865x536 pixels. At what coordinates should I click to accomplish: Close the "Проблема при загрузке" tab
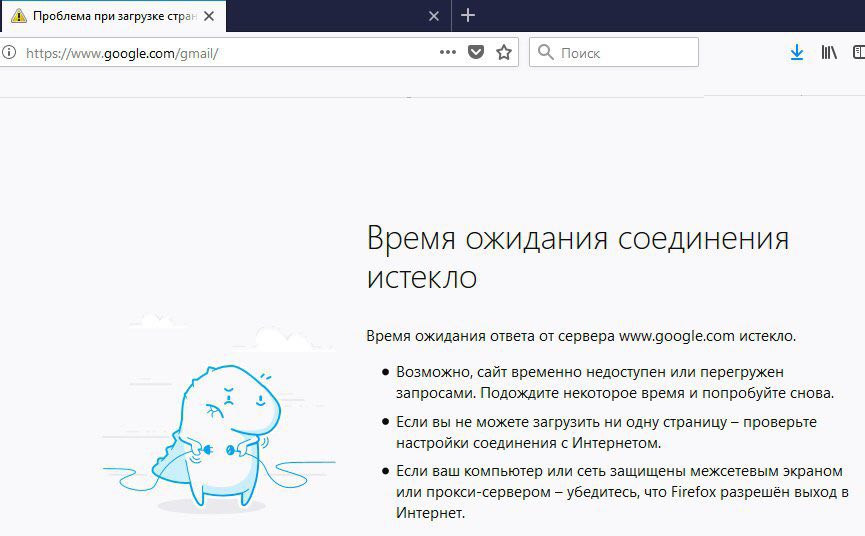coord(209,16)
